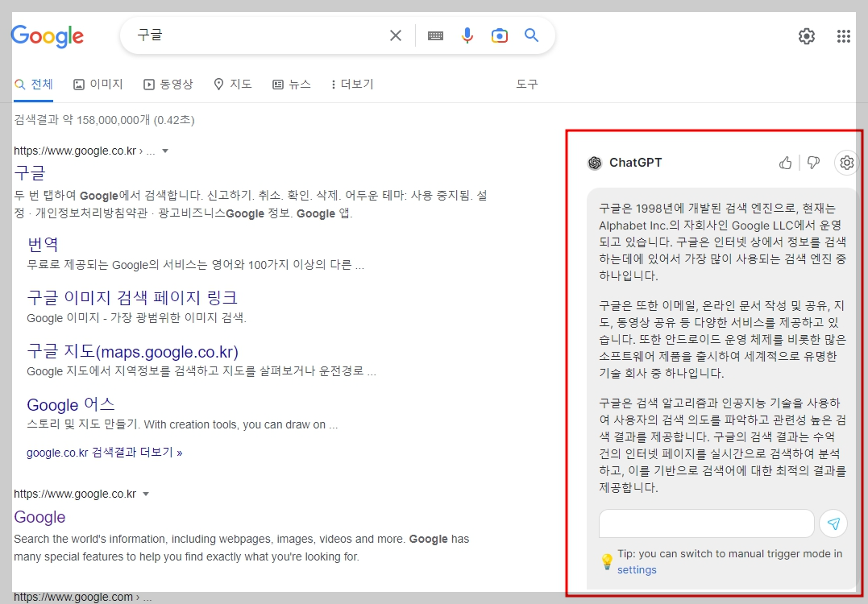
Task: Click the ChatGPT message input field
Action: [706, 523]
